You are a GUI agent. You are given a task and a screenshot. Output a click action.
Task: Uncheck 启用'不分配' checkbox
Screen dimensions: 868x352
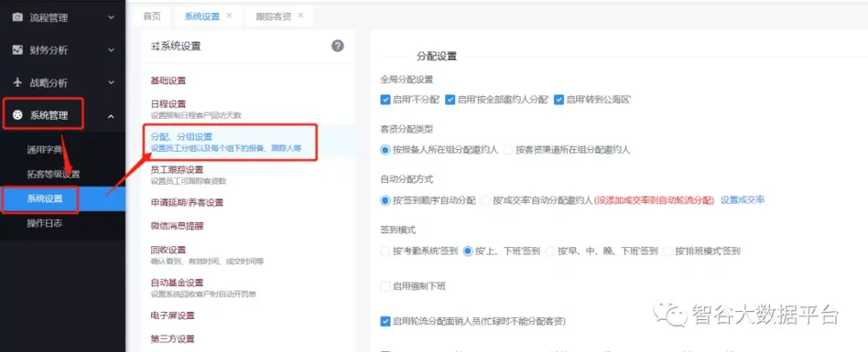coord(385,100)
